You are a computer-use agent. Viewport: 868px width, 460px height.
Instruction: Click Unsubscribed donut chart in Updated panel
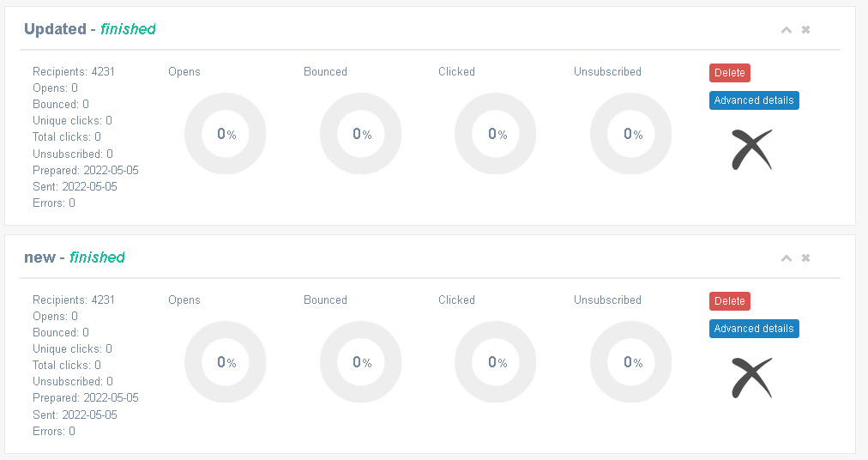631,134
